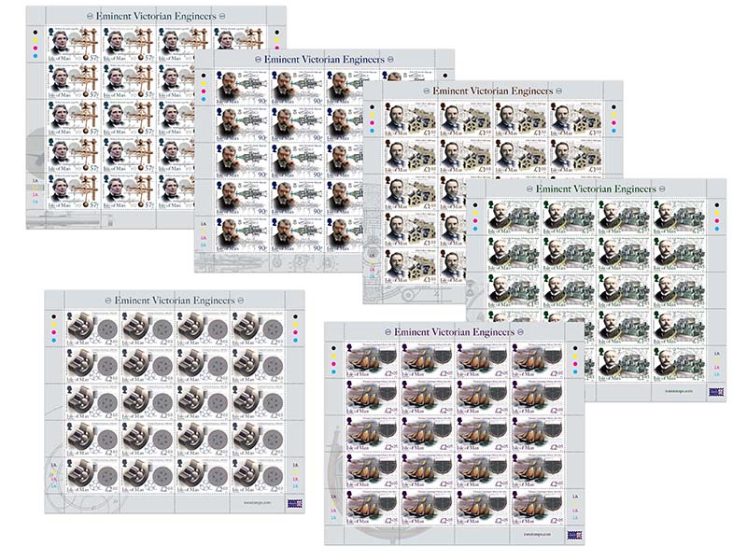This screenshot has height=560, width=747.
Task: Select the first stamp on the green machinery sheet
Action: click(x=514, y=217)
